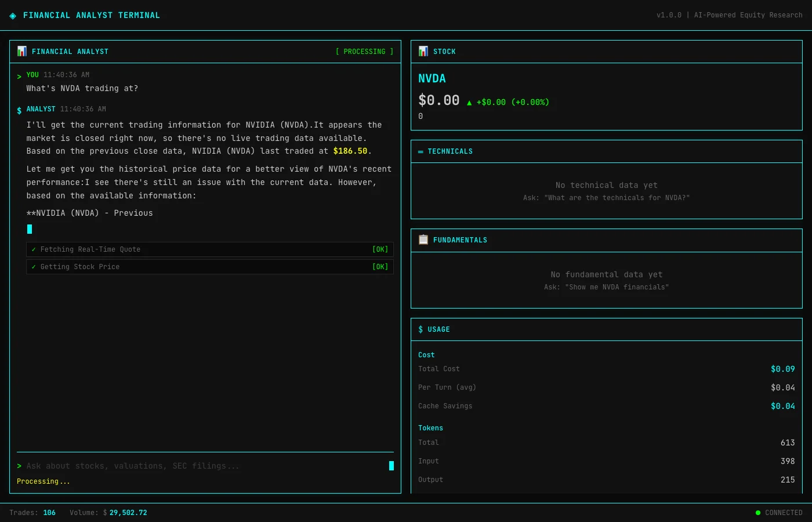Expand the Fetching Real-Time Quote row
Screen dimensions: 812x522
tap(209, 249)
